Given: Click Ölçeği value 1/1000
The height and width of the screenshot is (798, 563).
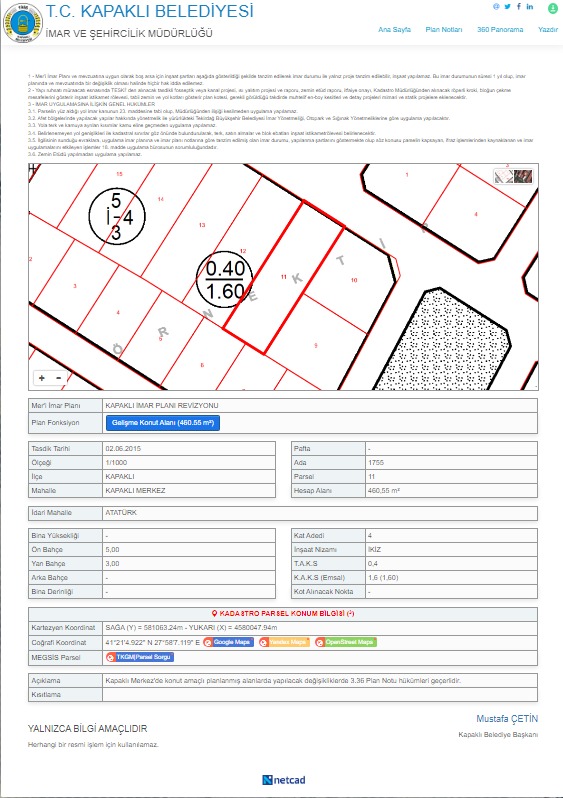Looking at the screenshot, I should tap(116, 463).
